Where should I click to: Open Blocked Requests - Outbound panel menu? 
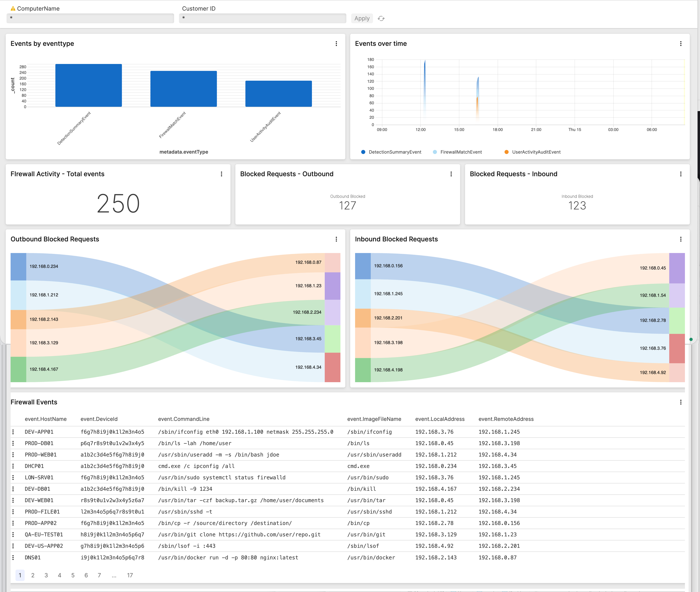pos(451,174)
